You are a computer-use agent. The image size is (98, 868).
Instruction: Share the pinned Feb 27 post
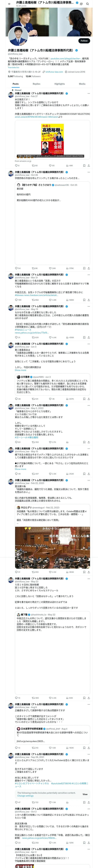[x=89, y=165]
